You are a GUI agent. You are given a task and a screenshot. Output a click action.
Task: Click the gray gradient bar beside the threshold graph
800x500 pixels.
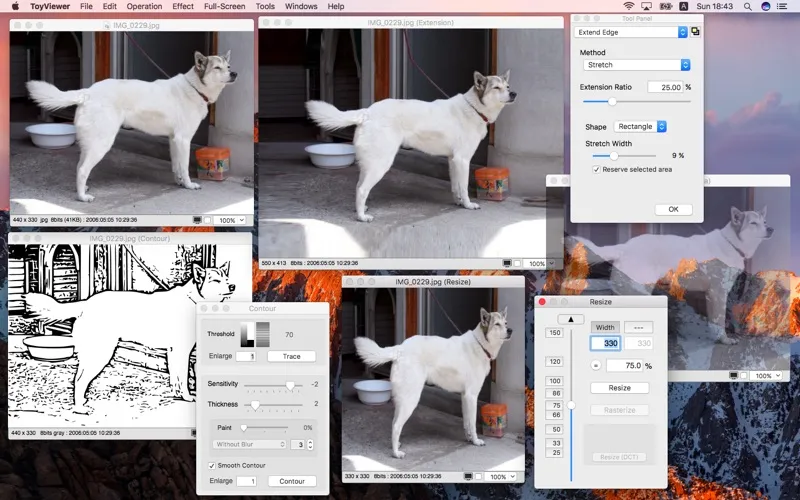[x=262, y=334]
